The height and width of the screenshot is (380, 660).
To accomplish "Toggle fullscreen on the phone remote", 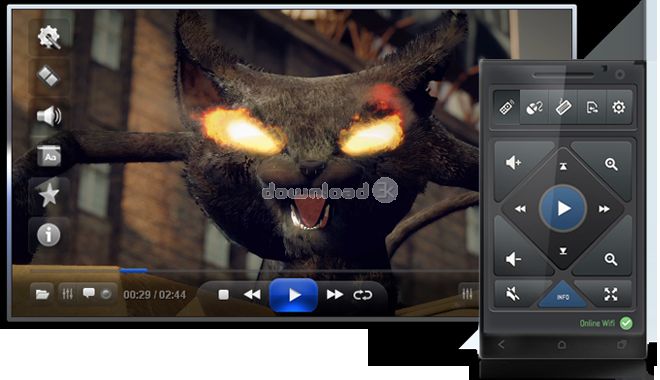I will coord(611,294).
